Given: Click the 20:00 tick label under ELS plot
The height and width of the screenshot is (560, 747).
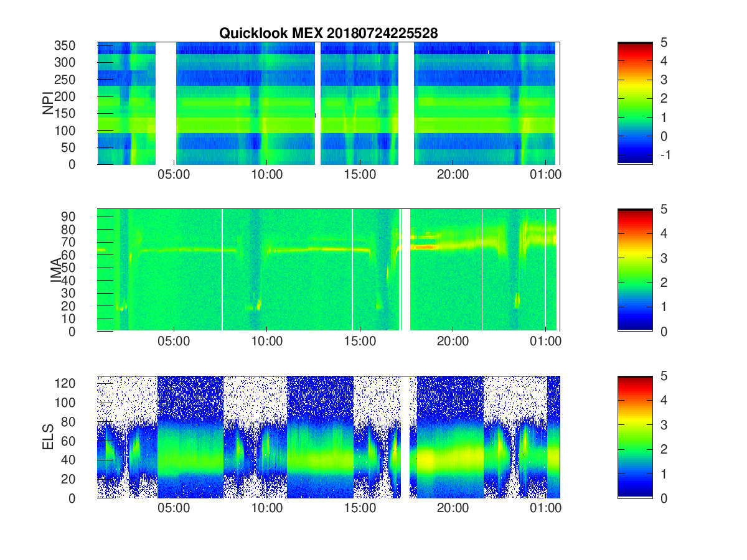Looking at the screenshot, I should click(x=453, y=508).
